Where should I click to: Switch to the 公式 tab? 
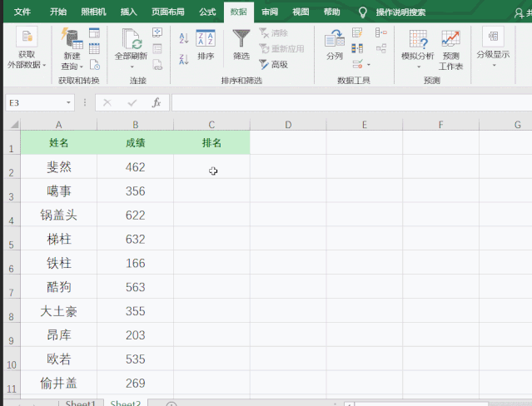[x=207, y=12]
